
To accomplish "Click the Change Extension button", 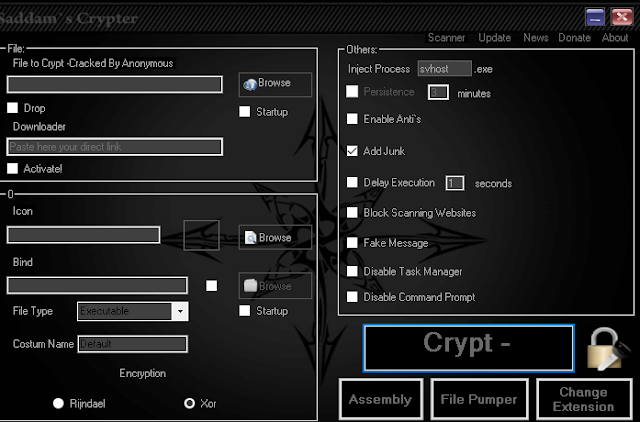I will (584, 399).
